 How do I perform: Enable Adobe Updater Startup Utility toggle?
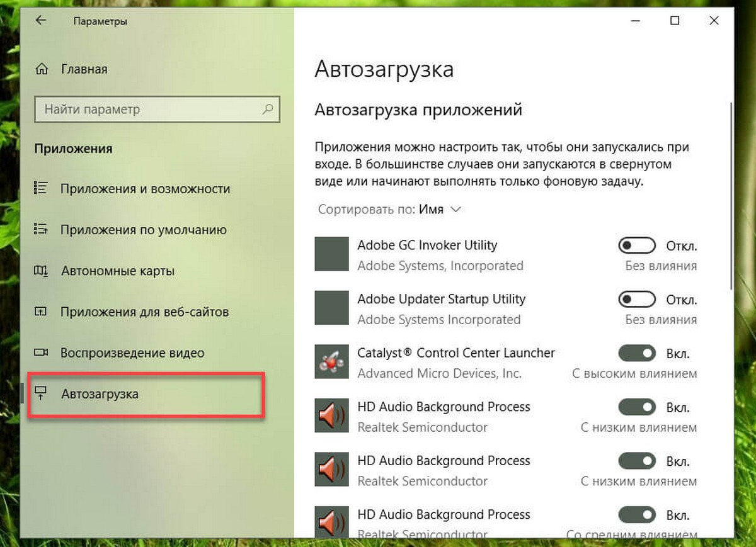[637, 298]
